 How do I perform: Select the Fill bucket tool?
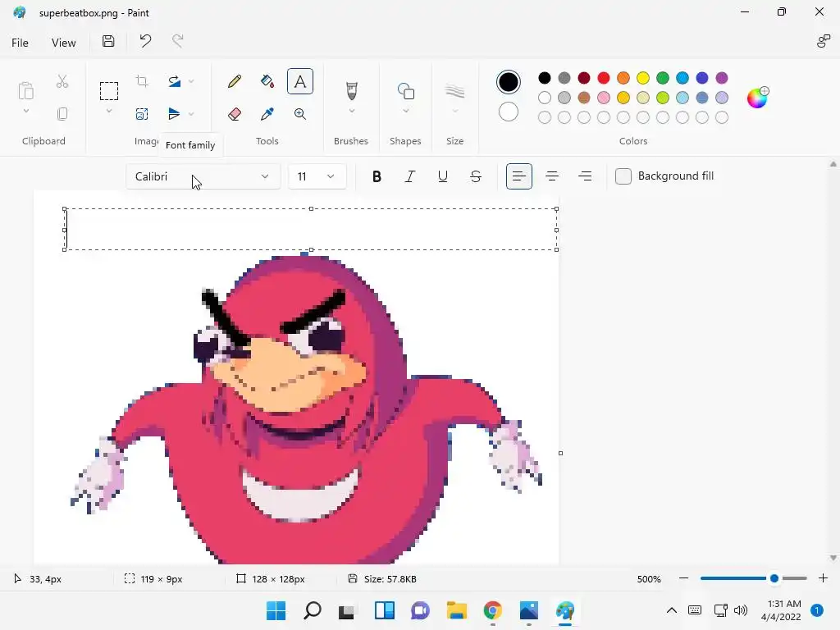pos(267,81)
